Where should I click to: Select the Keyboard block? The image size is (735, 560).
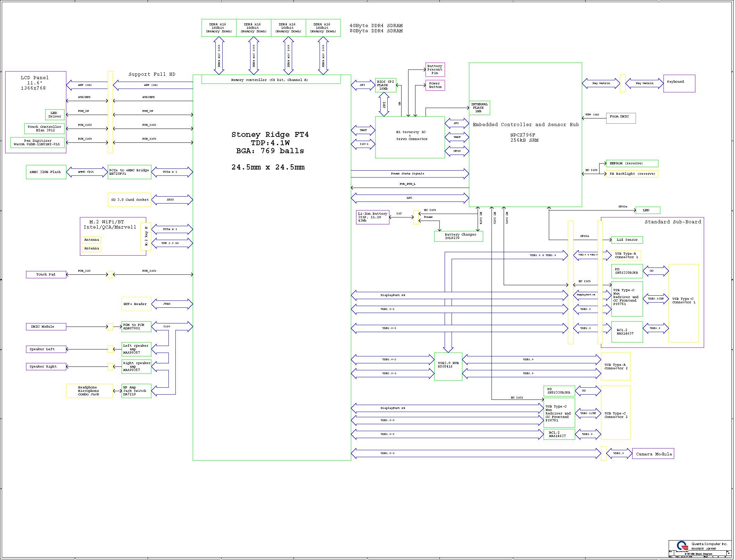(679, 83)
